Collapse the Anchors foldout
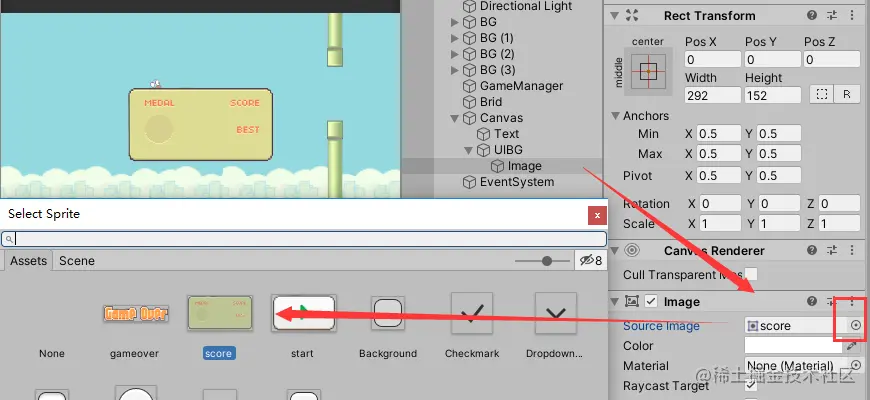This screenshot has width=870, height=400. point(615,116)
